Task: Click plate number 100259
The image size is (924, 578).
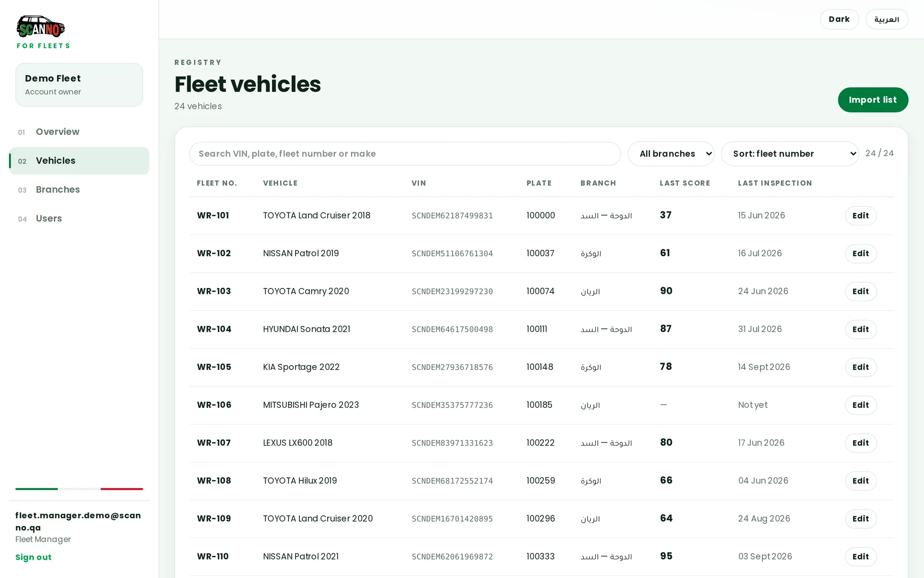Action: click(540, 481)
